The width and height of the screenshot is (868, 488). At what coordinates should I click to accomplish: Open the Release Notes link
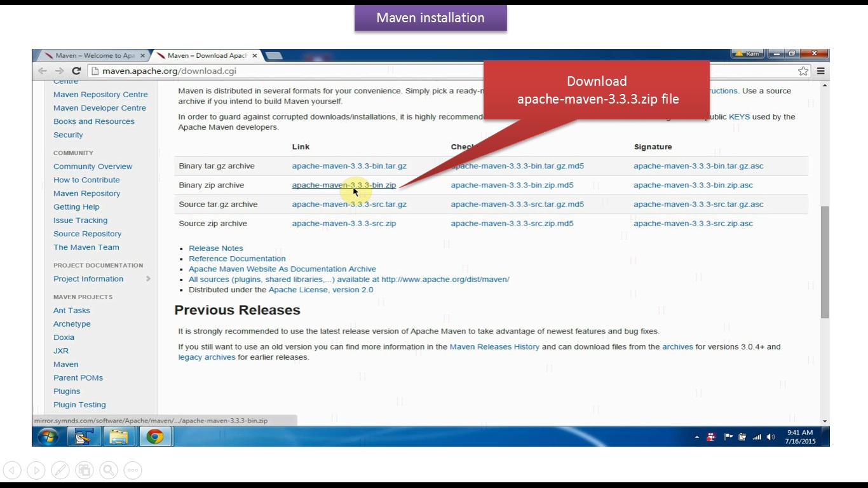(x=215, y=248)
